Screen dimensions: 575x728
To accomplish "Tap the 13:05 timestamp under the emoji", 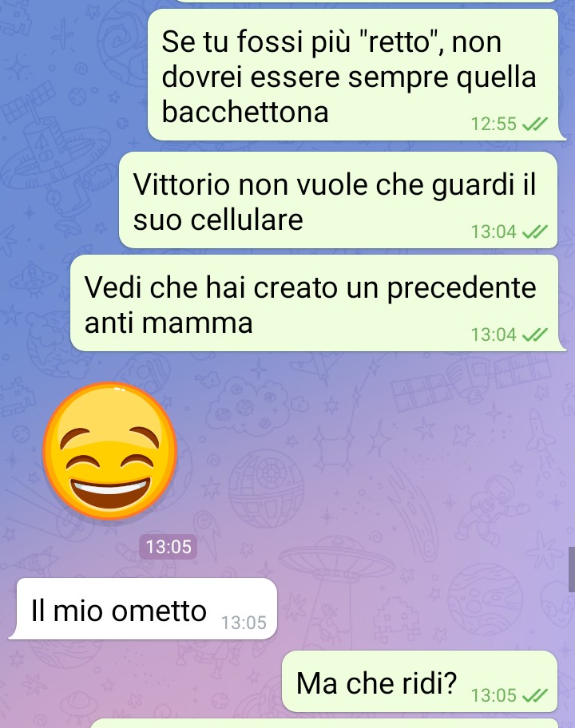I will coord(169,547).
